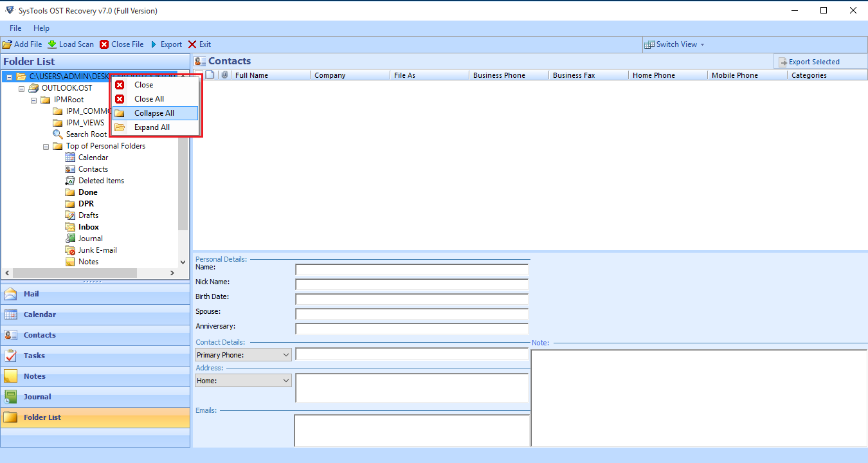Click the Nick Name input field

point(411,284)
